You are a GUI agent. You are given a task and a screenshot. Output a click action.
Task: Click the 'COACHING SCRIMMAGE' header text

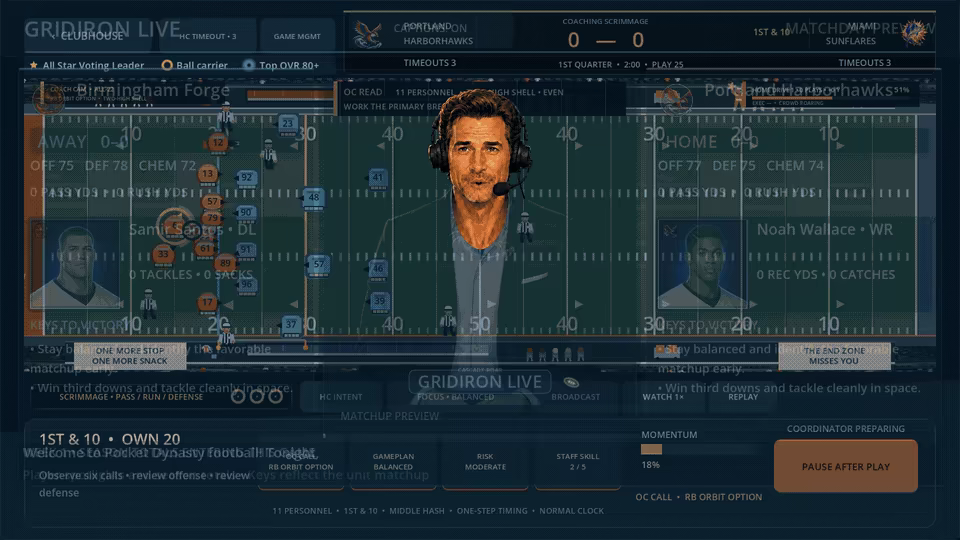(605, 21)
